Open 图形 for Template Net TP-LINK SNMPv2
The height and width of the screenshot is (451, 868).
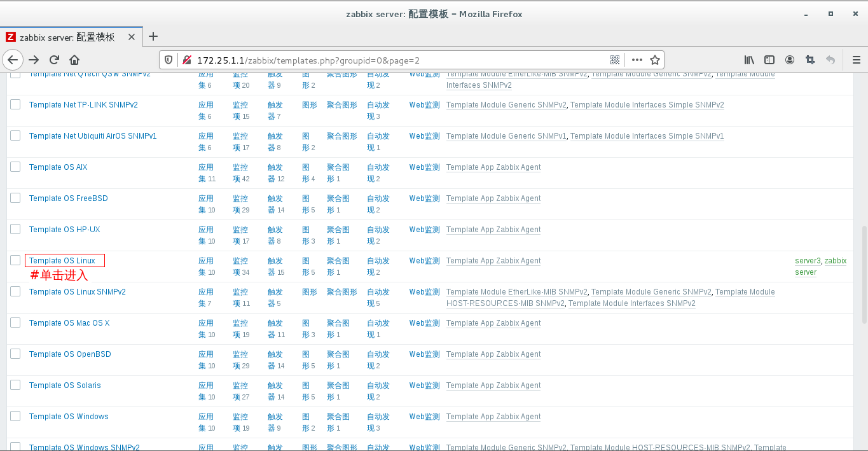coord(310,105)
